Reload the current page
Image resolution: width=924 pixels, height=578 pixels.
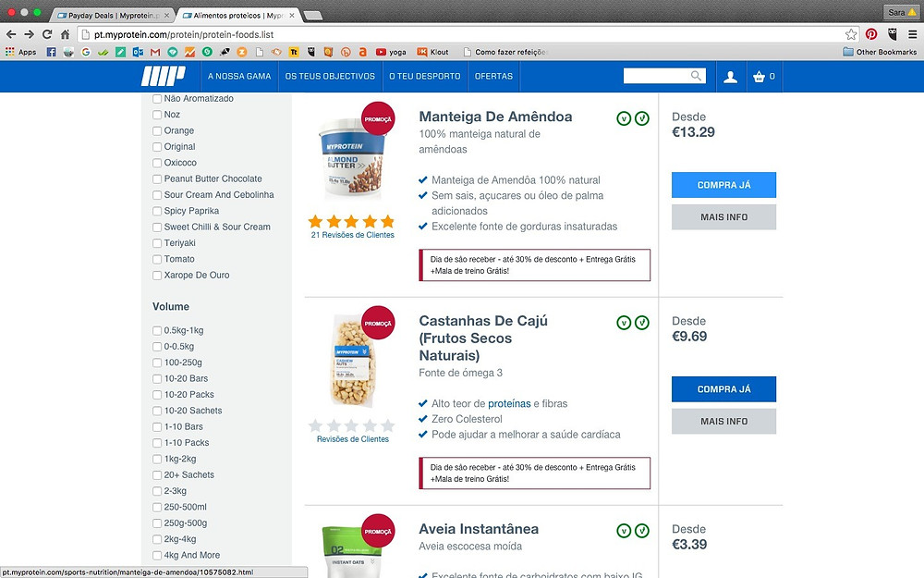point(47,34)
